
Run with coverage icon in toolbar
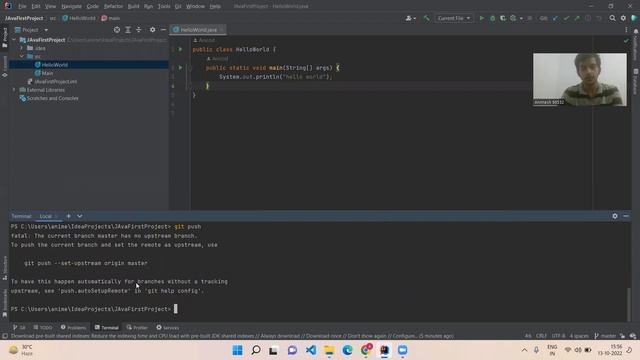pos(503,18)
